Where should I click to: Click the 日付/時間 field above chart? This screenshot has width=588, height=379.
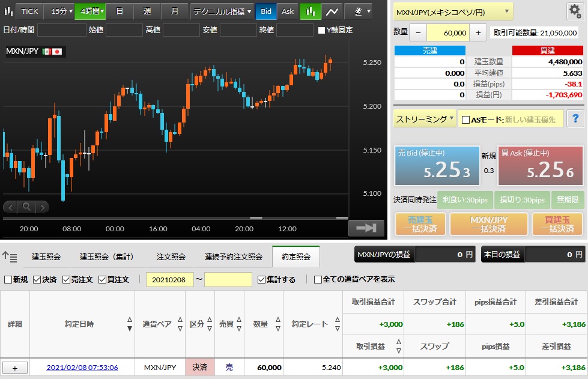(x=62, y=30)
